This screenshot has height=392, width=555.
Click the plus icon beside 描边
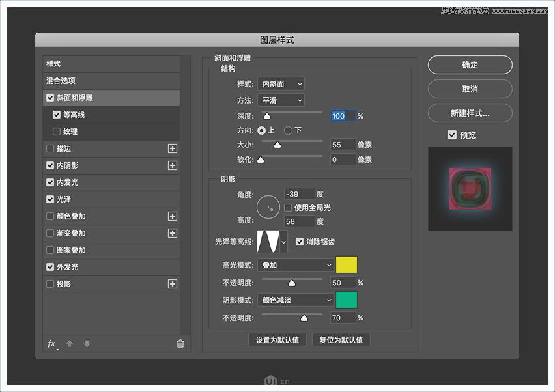173,148
